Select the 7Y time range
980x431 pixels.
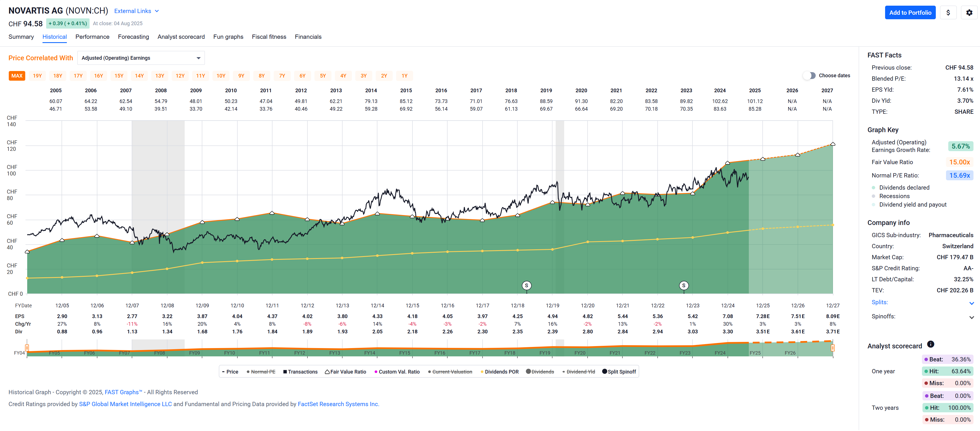point(282,76)
